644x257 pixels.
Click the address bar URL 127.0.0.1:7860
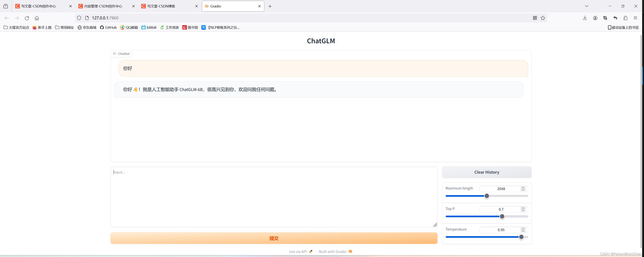(105, 18)
